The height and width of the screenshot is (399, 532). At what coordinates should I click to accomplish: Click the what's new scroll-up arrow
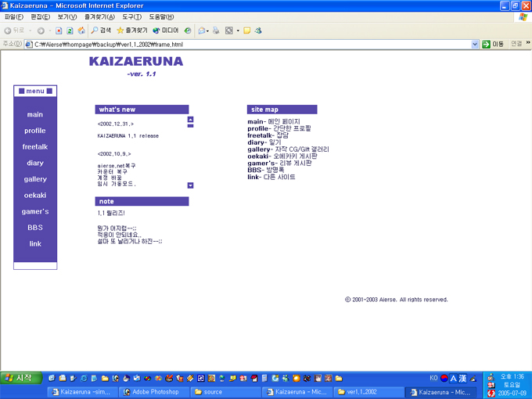[x=191, y=120]
